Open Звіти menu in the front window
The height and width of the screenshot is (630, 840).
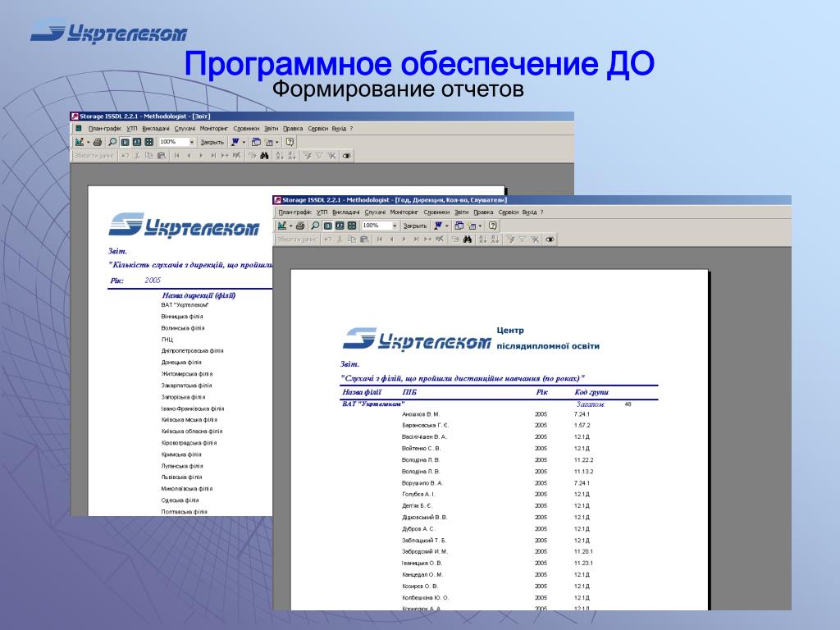pyautogui.click(x=462, y=212)
